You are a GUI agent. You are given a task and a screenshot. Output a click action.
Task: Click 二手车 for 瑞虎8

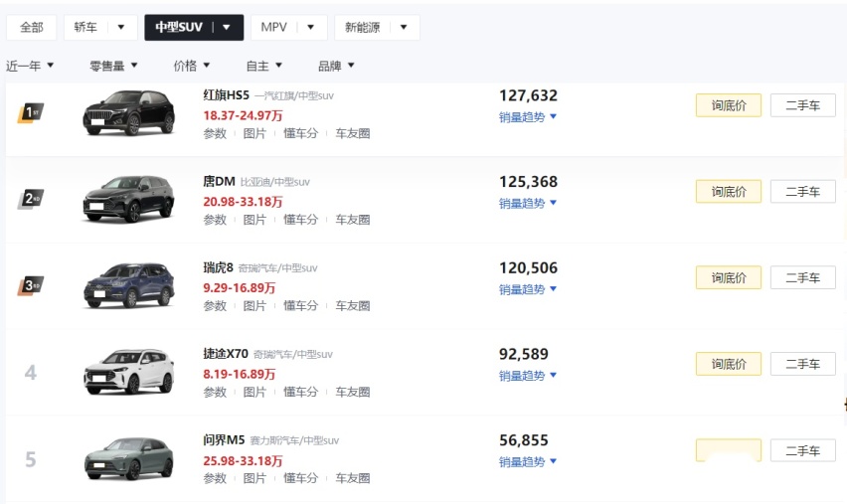[x=802, y=277]
